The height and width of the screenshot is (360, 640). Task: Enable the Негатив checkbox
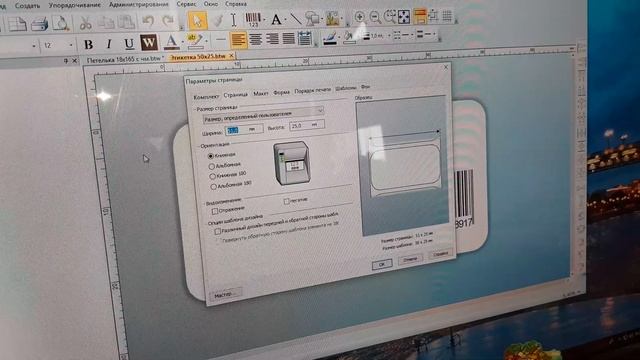click(x=286, y=201)
